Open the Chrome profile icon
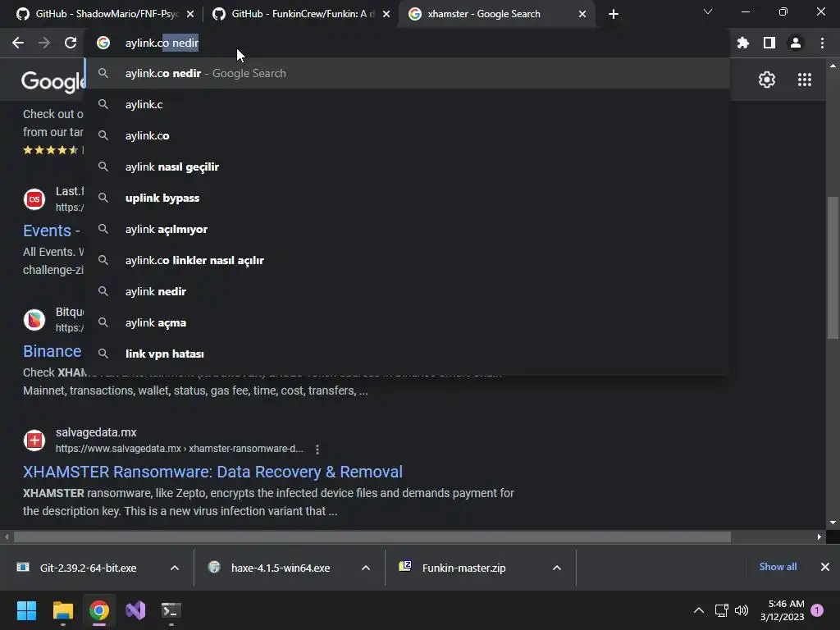 796,43
